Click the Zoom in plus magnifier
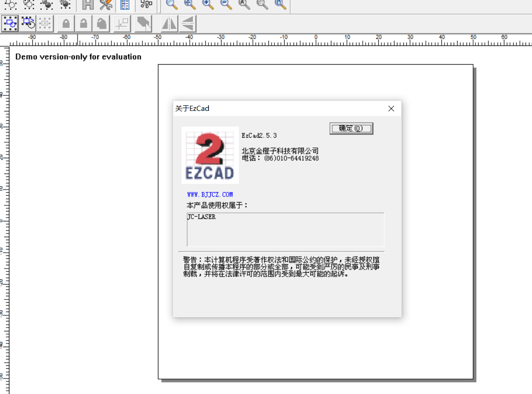The width and height of the screenshot is (532, 394). coord(208,4)
